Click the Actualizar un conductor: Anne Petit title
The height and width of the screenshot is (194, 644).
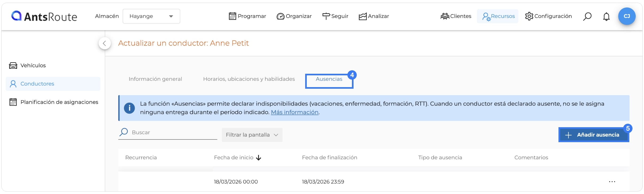point(184,43)
